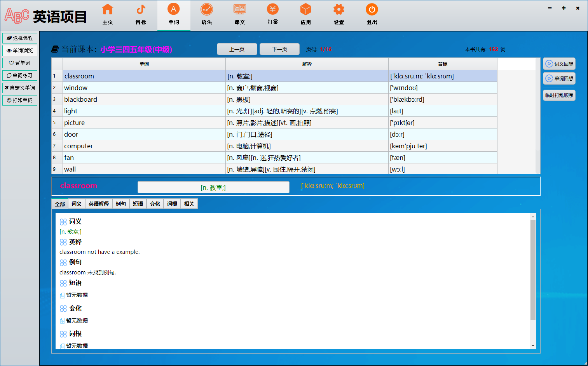
Task: Click the [n. 黑板] meaning cell
Action: (x=307, y=99)
